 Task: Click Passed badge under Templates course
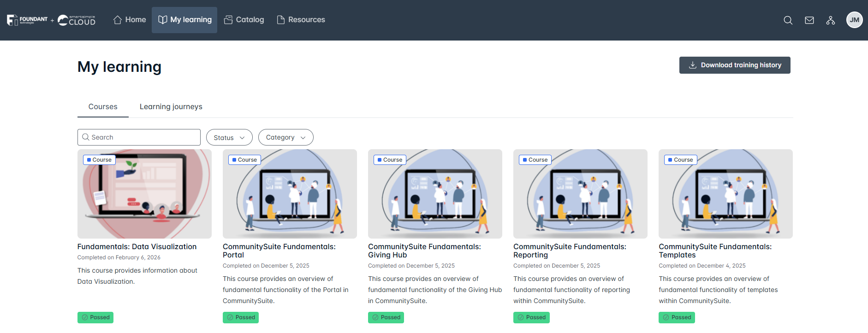click(x=677, y=317)
